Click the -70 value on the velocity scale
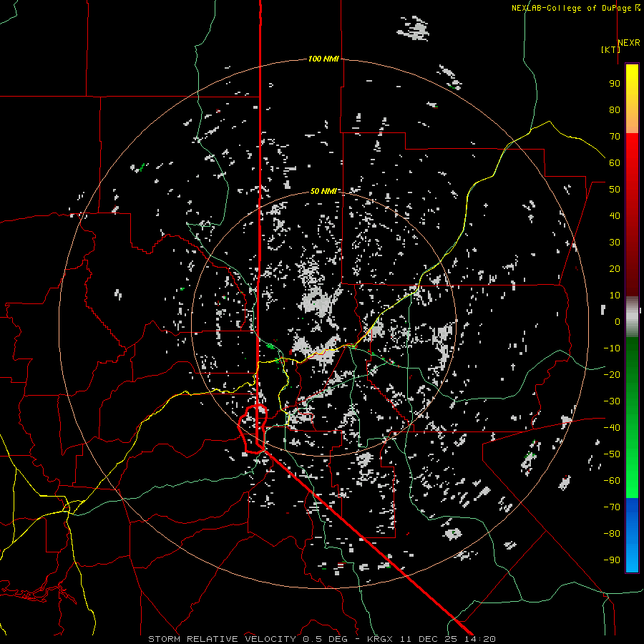Viewport: 644px width, 644px height. (x=612, y=507)
